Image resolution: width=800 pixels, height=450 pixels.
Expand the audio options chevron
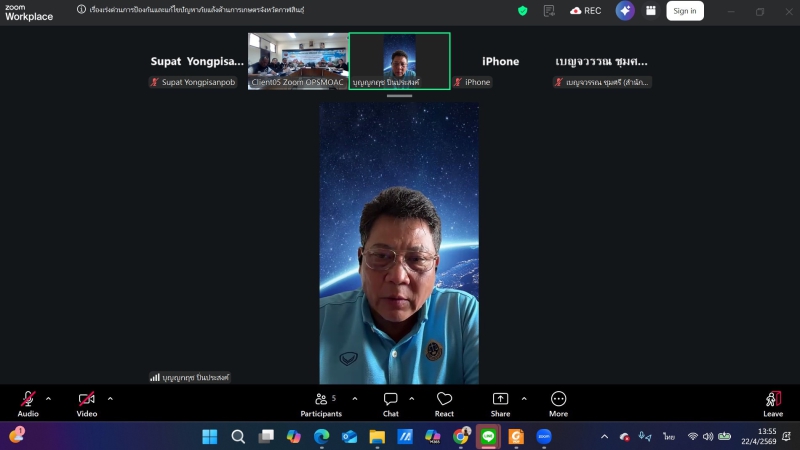click(x=49, y=399)
